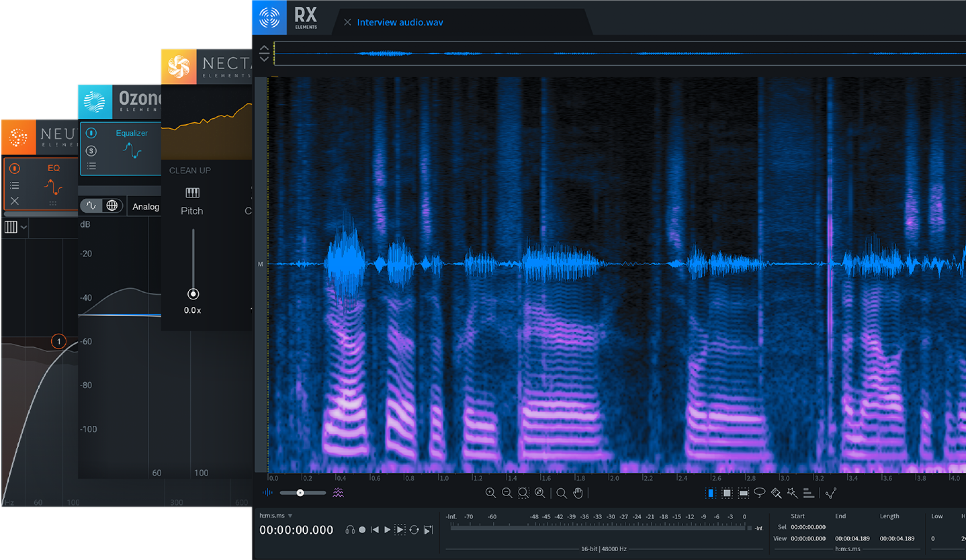Screen dimensions: 966x560
Task: Select the Time-Frequency selection tool
Action: point(727,493)
